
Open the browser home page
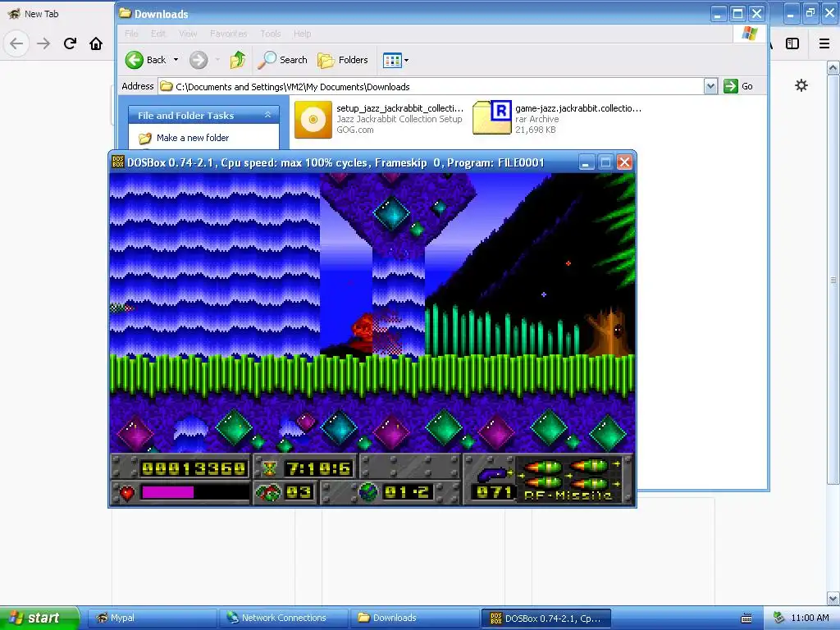(x=96, y=43)
